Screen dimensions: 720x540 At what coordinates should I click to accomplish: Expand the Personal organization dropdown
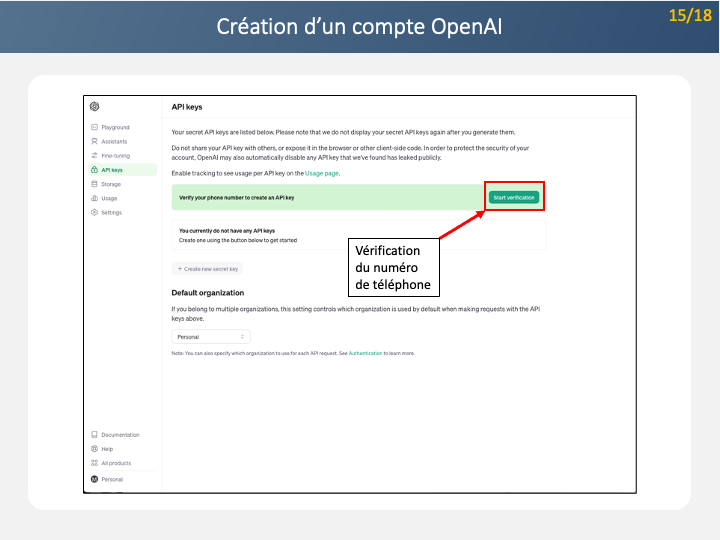pos(208,337)
